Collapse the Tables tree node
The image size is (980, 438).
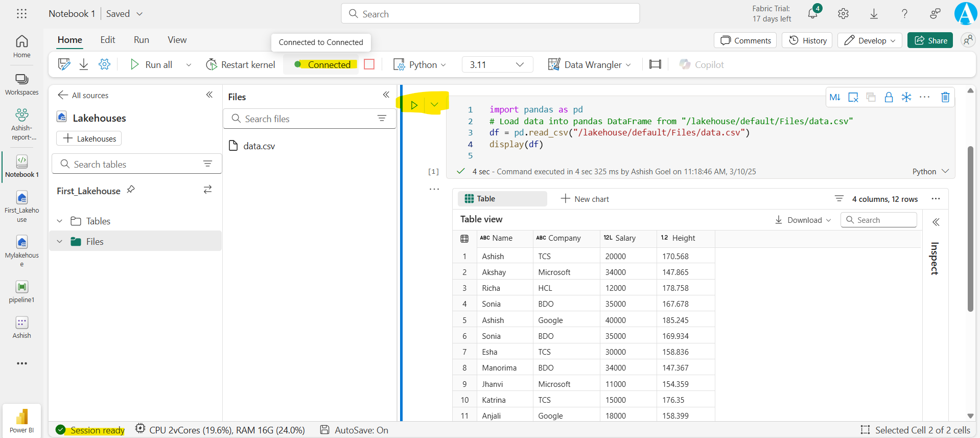click(60, 221)
